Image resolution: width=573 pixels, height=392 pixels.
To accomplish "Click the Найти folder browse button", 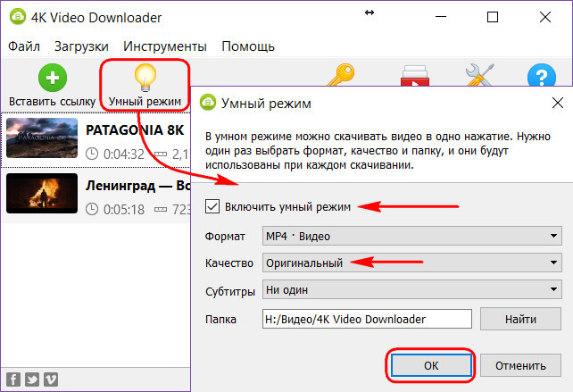I will tap(520, 319).
